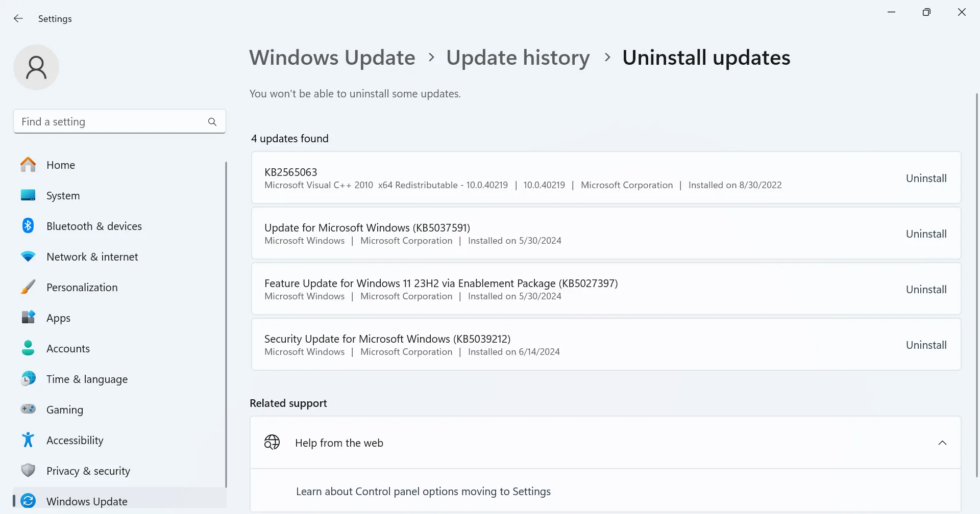Uninstall the KB2565063 update
The width and height of the screenshot is (980, 514).
(x=926, y=178)
